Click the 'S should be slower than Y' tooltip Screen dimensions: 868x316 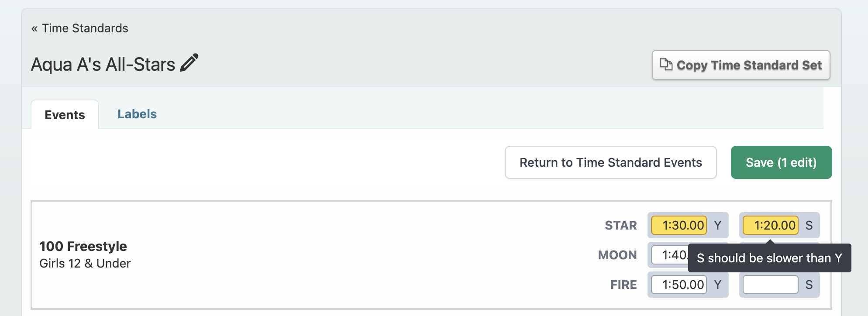click(x=769, y=258)
